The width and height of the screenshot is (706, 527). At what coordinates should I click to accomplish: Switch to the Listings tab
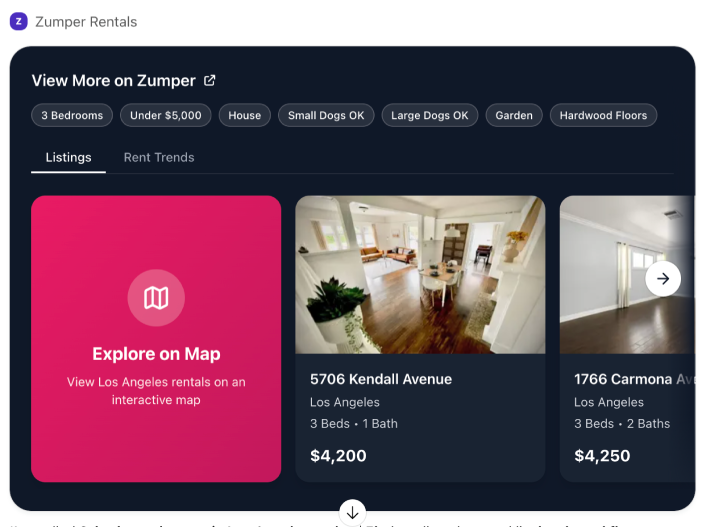tap(68, 157)
